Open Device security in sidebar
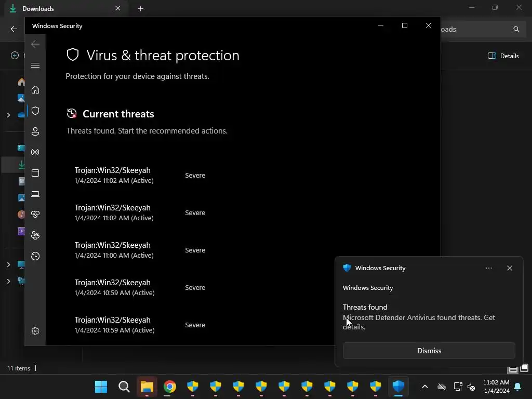532x399 pixels. (35, 194)
